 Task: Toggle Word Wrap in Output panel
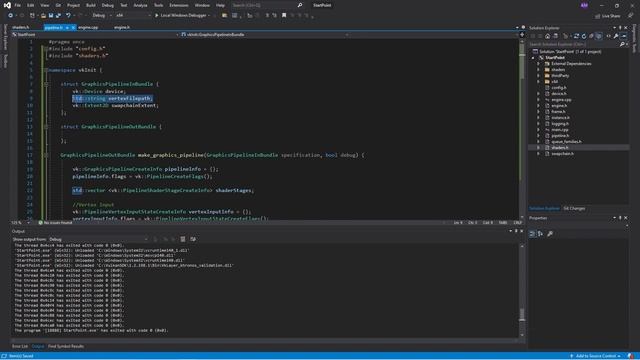(x=193, y=239)
